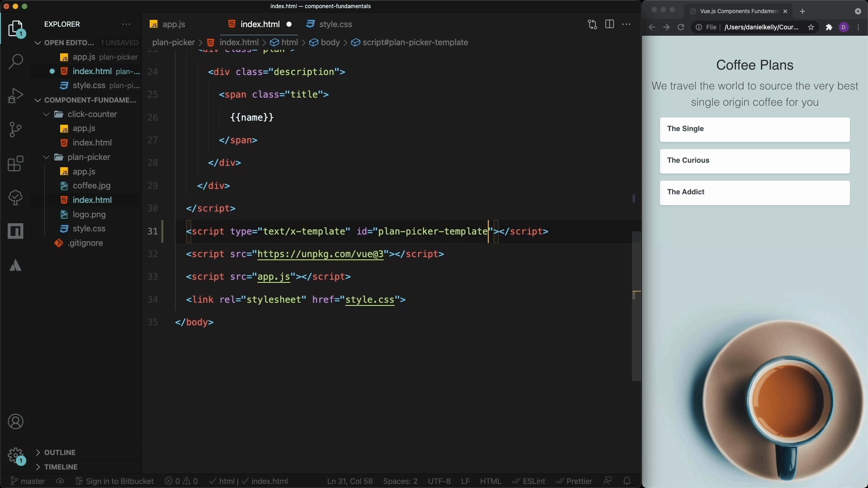Select The Curious coffee plan card
This screenshot has width=868, height=488.
coord(755,161)
